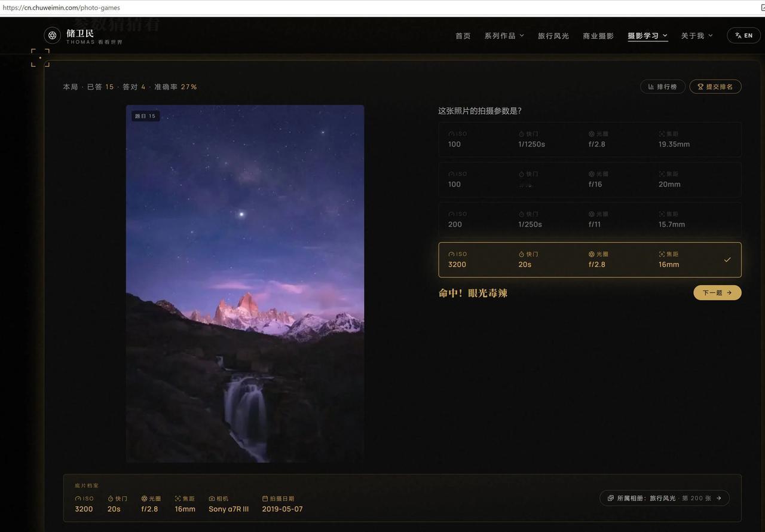Switch language with the EN button
765x532 pixels.
click(x=743, y=35)
